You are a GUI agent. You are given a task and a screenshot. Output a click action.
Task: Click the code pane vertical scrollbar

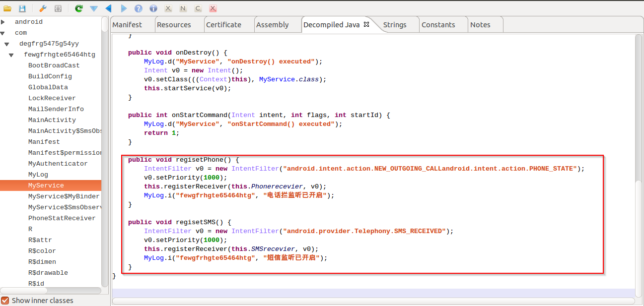pyautogui.click(x=640, y=164)
